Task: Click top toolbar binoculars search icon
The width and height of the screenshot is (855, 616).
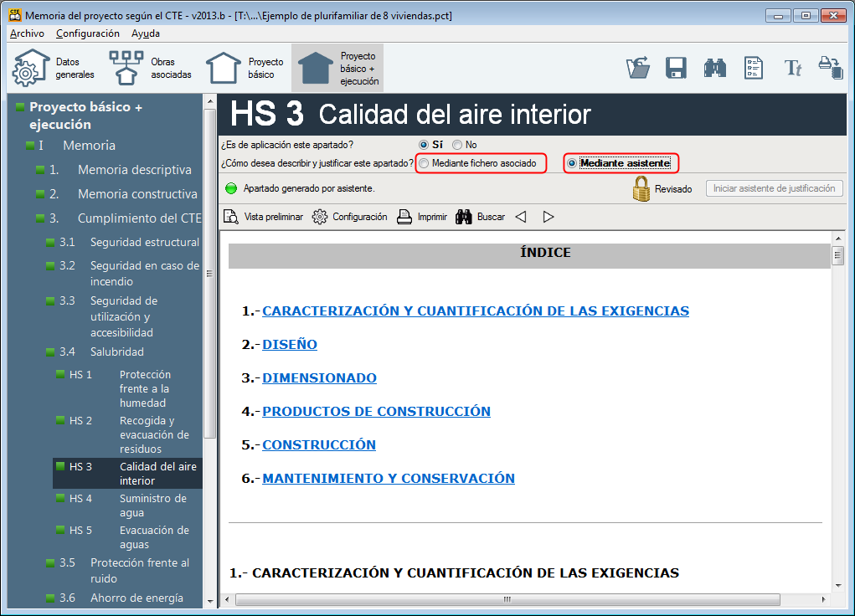Action: click(x=715, y=68)
